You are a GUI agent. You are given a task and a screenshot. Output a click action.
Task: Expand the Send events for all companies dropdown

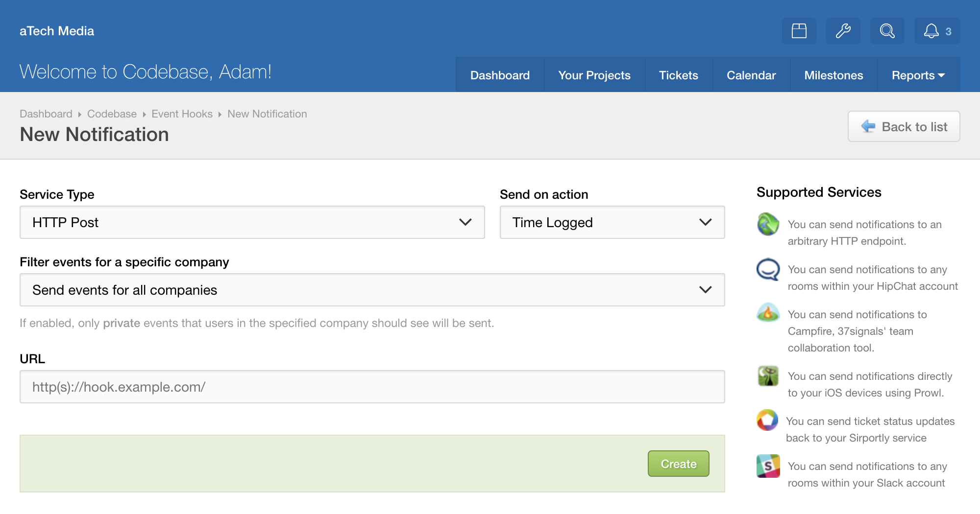[372, 290]
